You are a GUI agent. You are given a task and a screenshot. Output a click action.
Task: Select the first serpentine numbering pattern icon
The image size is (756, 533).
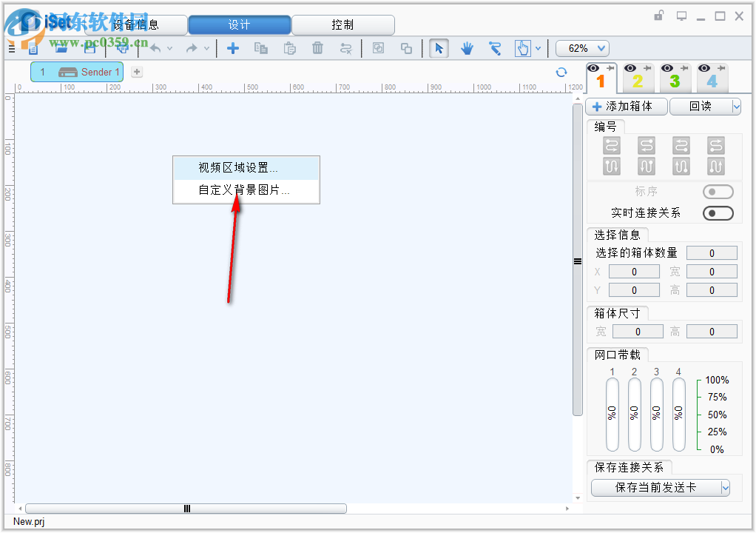coord(611,146)
